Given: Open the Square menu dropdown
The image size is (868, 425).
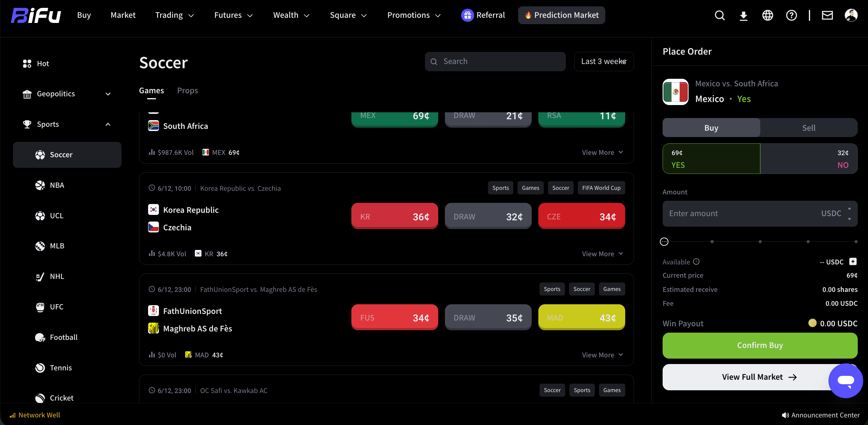Looking at the screenshot, I should coord(348,15).
